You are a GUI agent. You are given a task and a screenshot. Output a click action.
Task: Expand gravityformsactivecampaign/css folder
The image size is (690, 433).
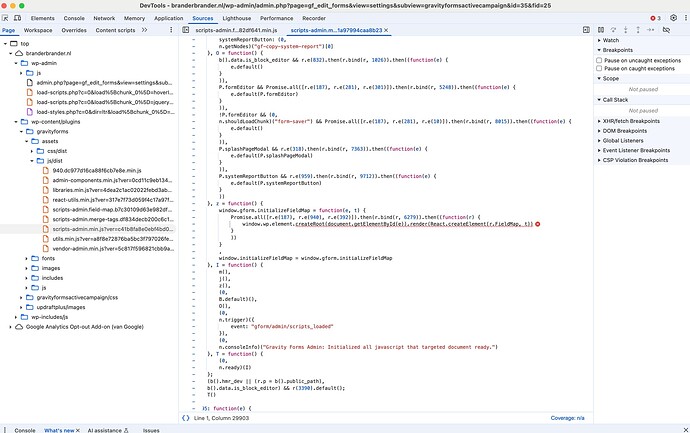pos(21,297)
